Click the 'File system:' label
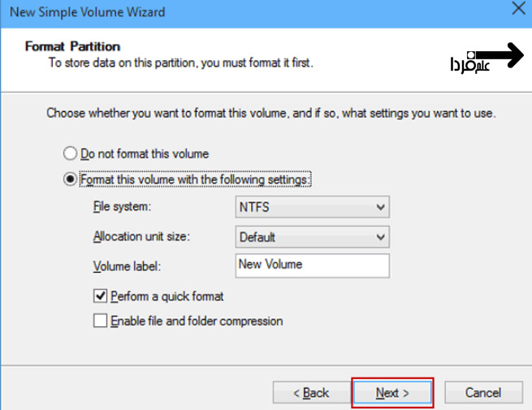Image resolution: width=532 pixels, height=410 pixels. click(x=123, y=208)
